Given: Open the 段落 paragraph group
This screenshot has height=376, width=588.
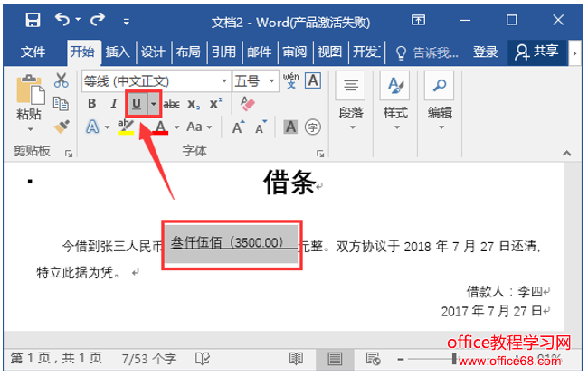Looking at the screenshot, I should coord(351,102).
